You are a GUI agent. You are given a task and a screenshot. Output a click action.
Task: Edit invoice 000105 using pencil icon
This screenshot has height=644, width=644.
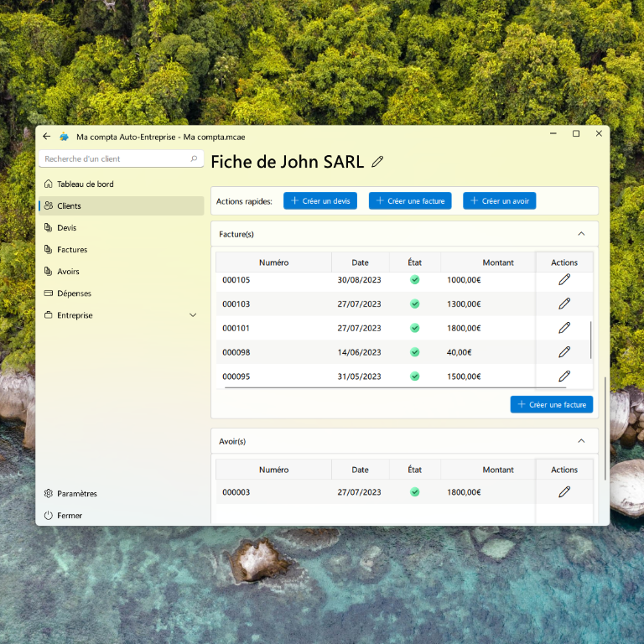tap(564, 279)
